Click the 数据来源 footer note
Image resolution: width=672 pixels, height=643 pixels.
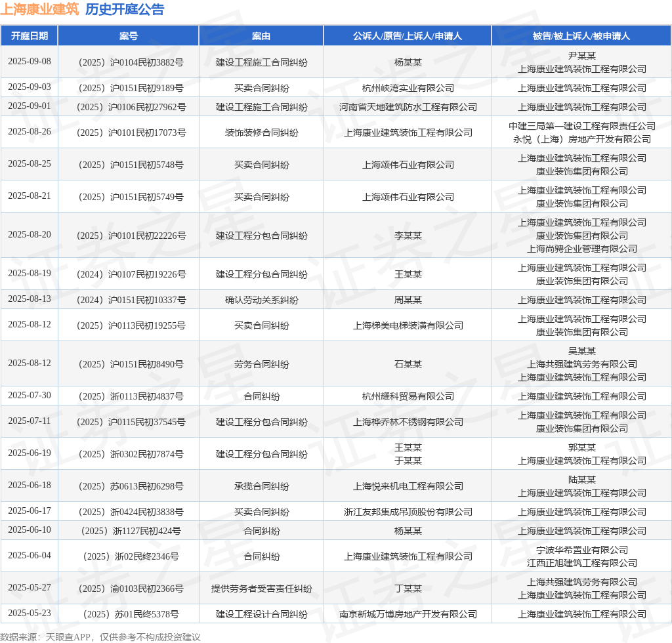tap(100, 637)
